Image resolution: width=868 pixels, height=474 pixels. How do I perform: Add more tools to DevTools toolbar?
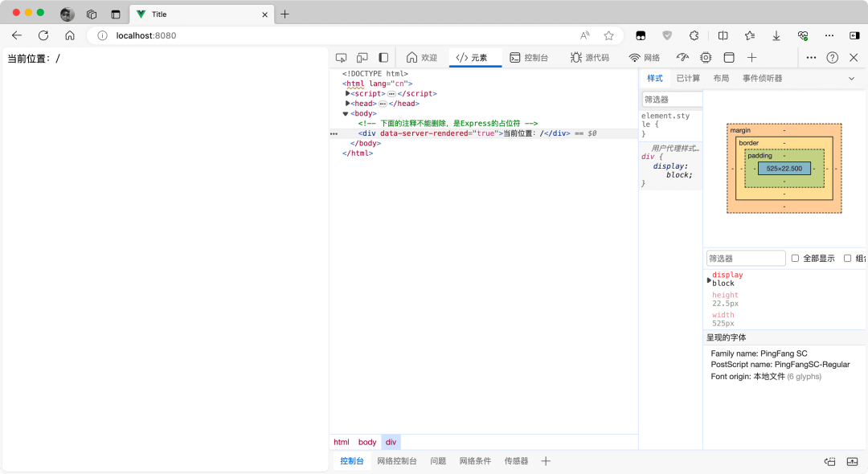tap(751, 58)
